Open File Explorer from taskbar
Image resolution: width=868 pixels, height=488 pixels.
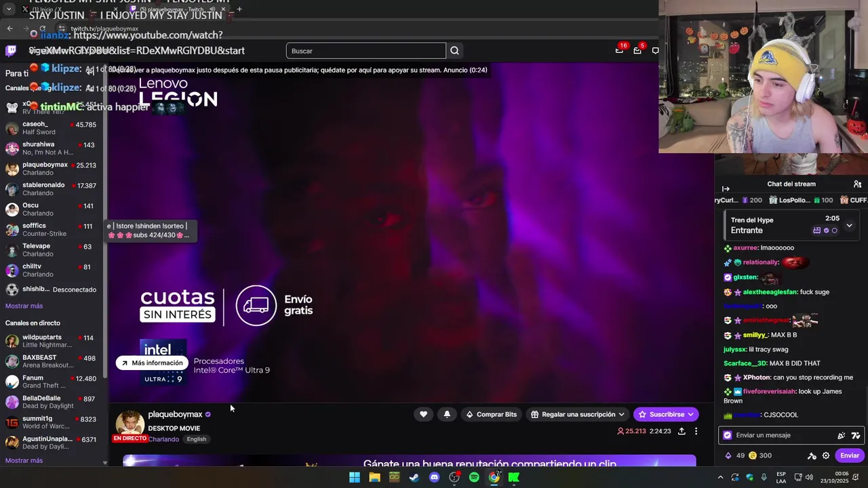pyautogui.click(x=374, y=477)
